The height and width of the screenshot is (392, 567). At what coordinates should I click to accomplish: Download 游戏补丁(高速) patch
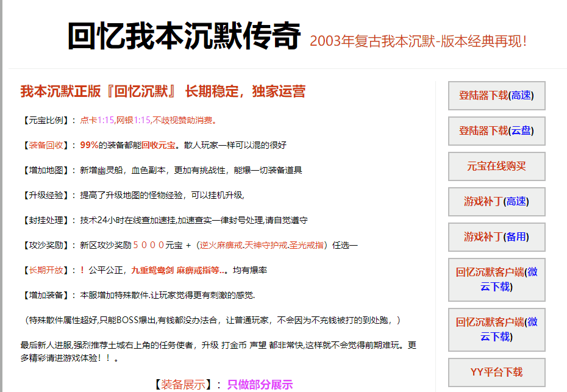coord(496,201)
